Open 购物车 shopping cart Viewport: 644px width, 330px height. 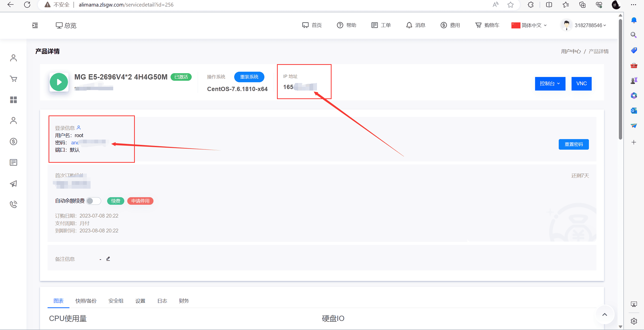coord(487,25)
